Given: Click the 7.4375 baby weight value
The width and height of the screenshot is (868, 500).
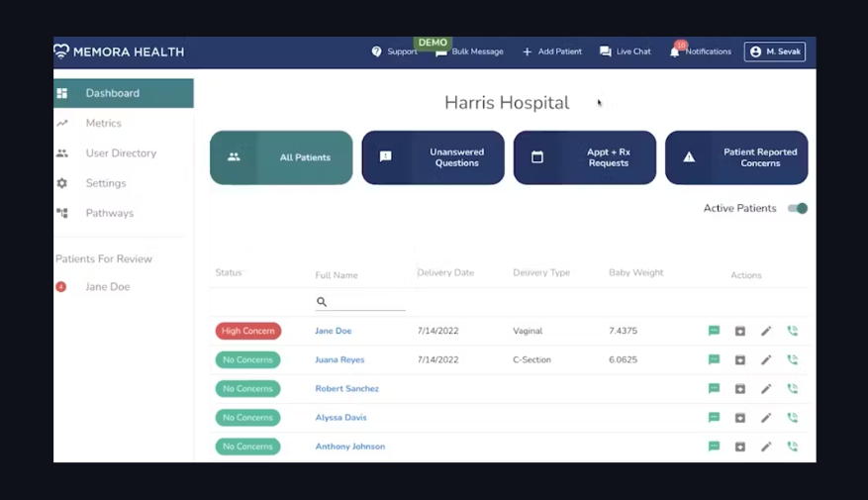Looking at the screenshot, I should pos(624,331).
